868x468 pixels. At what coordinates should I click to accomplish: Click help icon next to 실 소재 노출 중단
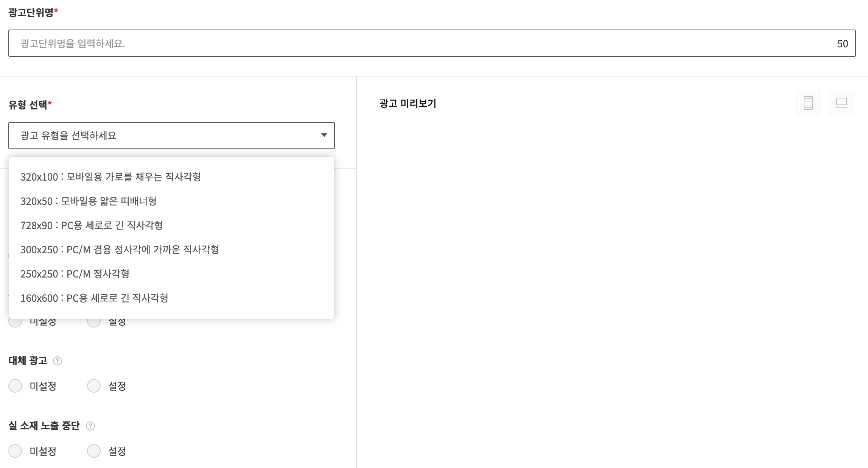pos(90,426)
